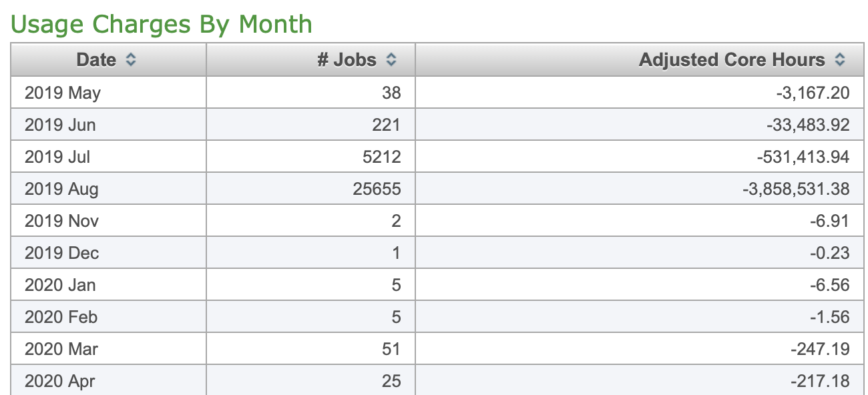Click the Usage Charges By Month heading

pos(162,24)
